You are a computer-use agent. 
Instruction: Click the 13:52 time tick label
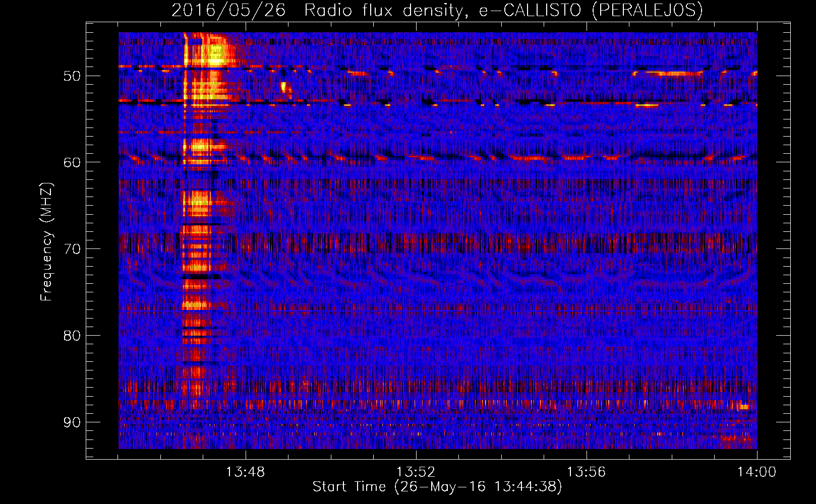(416, 472)
